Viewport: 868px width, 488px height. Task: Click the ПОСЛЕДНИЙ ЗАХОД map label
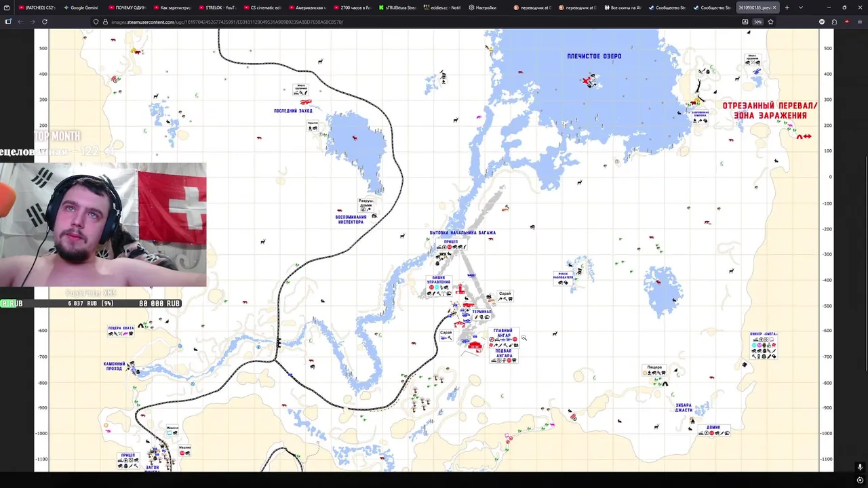coord(293,110)
